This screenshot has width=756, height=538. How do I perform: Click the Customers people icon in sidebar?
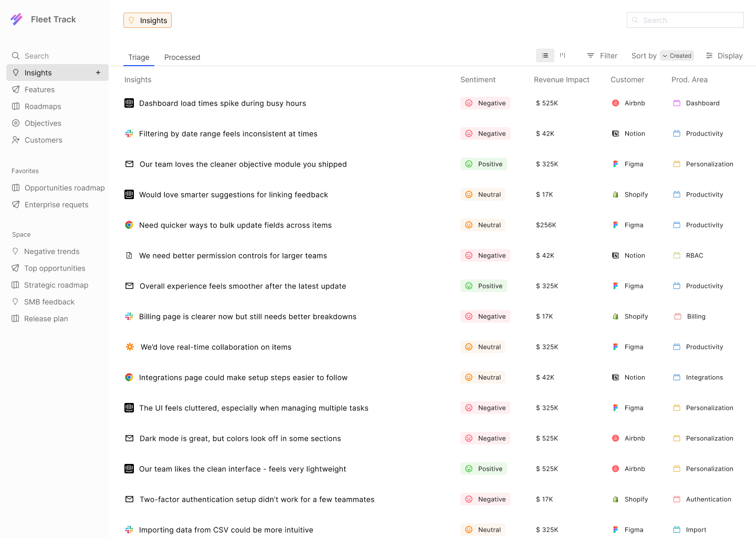[16, 140]
